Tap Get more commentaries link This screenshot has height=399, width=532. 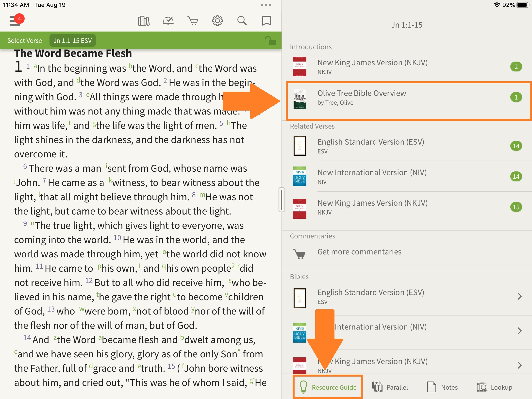click(359, 252)
